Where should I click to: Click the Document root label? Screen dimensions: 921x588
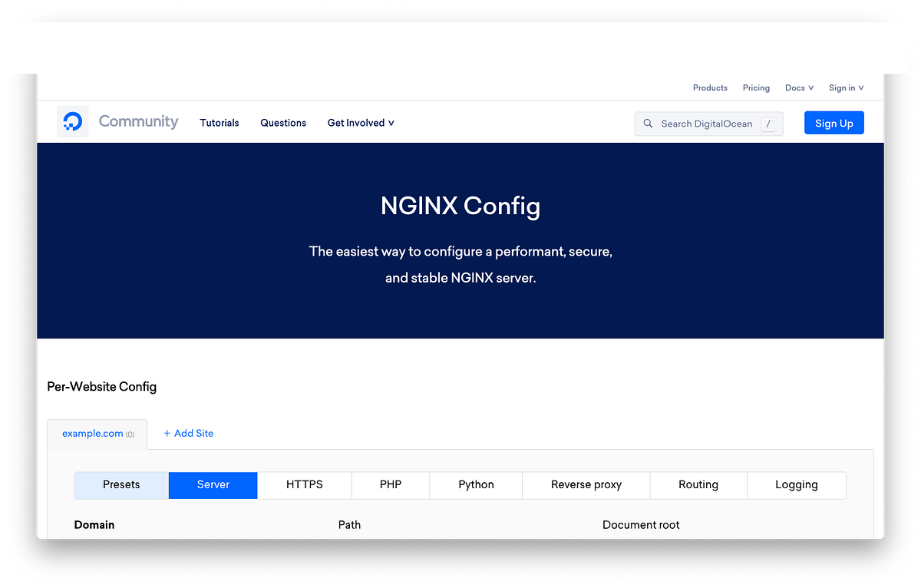(x=641, y=525)
